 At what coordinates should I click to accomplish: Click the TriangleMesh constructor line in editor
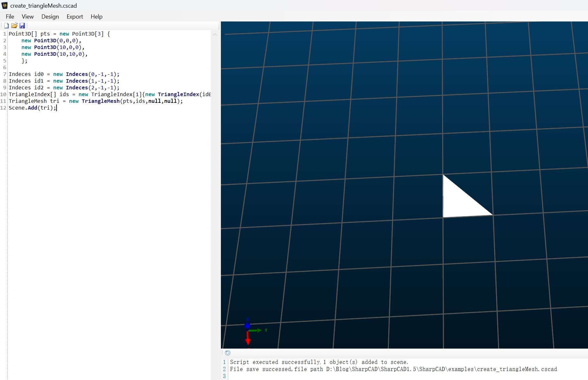click(x=96, y=101)
